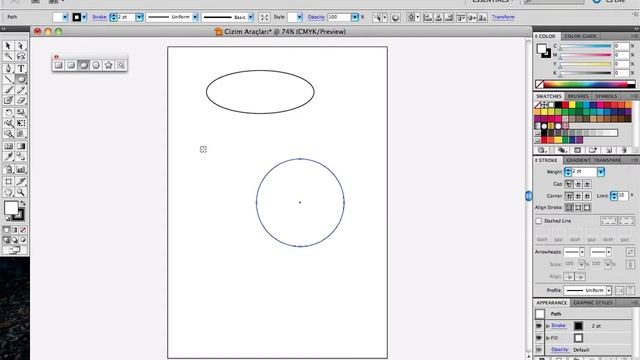Switch to Brushes tab
Image resolution: width=640 pixels, height=360 pixels.
(578, 96)
